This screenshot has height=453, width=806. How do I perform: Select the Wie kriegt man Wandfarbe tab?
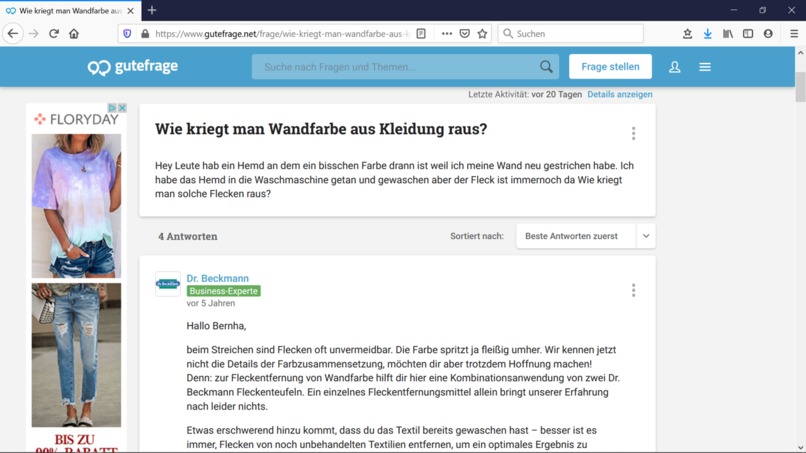tap(69, 11)
